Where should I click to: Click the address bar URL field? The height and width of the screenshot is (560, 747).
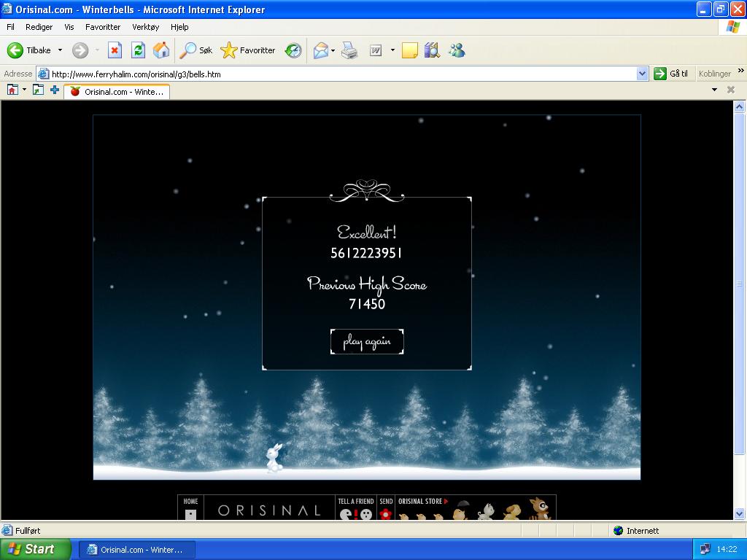(x=343, y=74)
